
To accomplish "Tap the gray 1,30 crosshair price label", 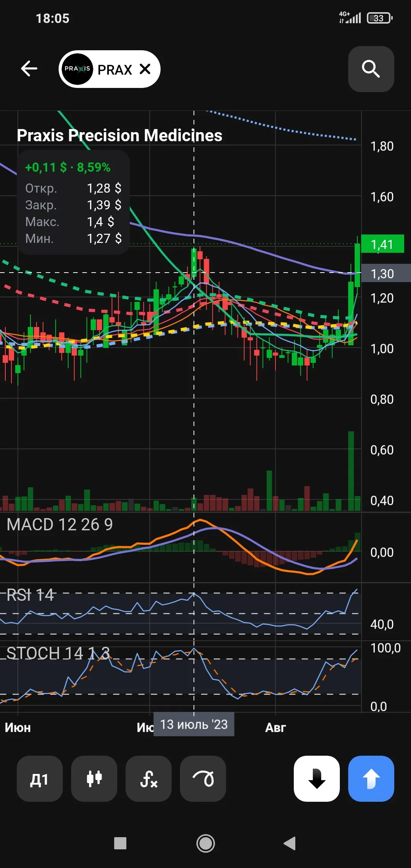I will pos(386,273).
